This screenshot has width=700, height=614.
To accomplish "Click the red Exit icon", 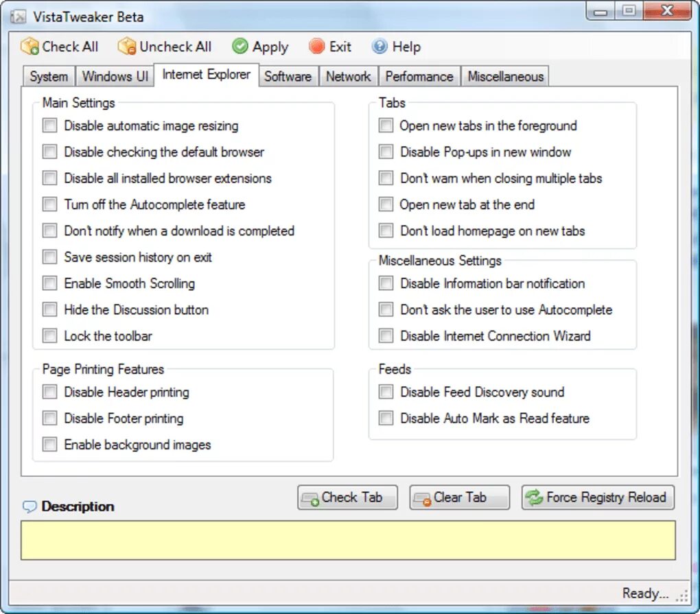I will point(316,47).
